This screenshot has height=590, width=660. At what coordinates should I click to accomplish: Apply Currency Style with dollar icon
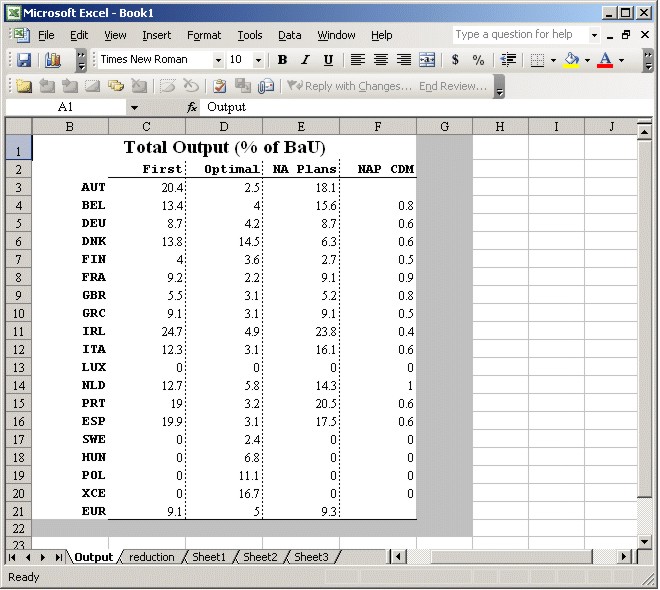point(456,60)
